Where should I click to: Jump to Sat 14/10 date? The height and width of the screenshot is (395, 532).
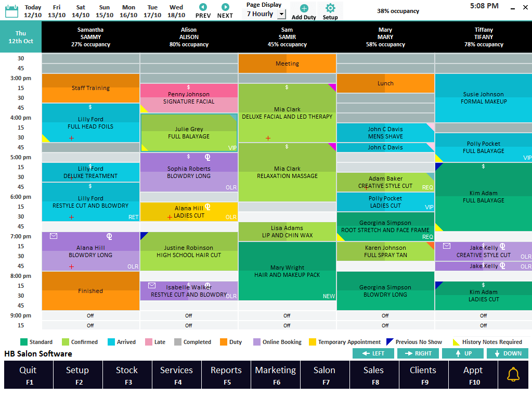81,11
